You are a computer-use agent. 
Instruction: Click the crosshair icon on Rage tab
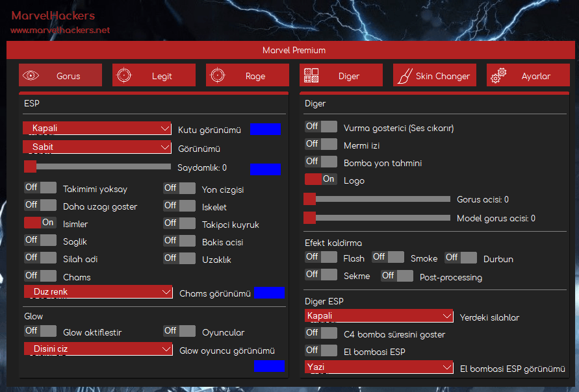click(218, 75)
